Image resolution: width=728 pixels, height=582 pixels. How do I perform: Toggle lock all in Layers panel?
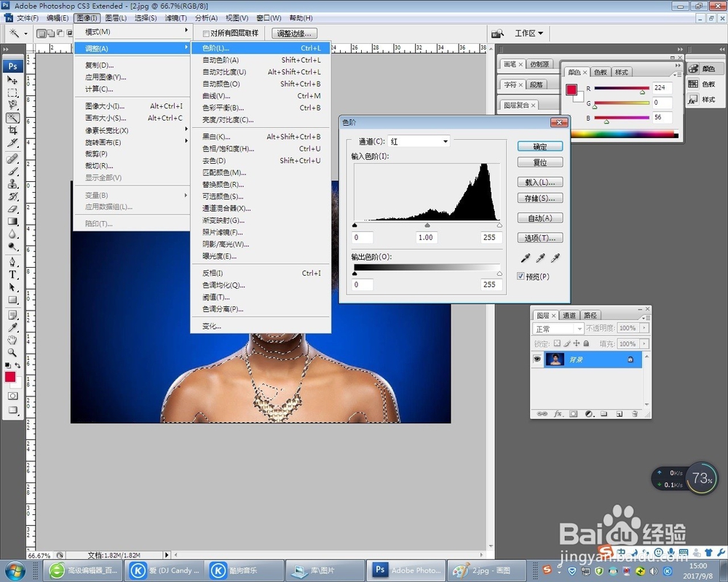coord(586,343)
